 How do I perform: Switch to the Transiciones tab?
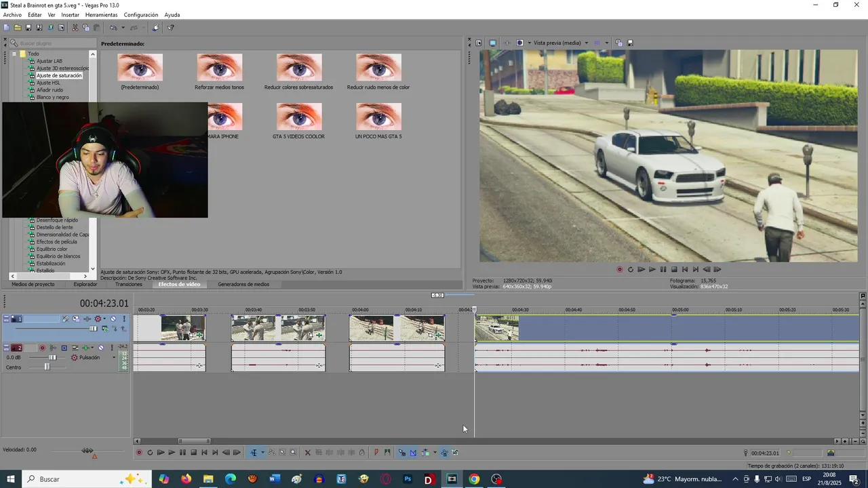point(129,285)
